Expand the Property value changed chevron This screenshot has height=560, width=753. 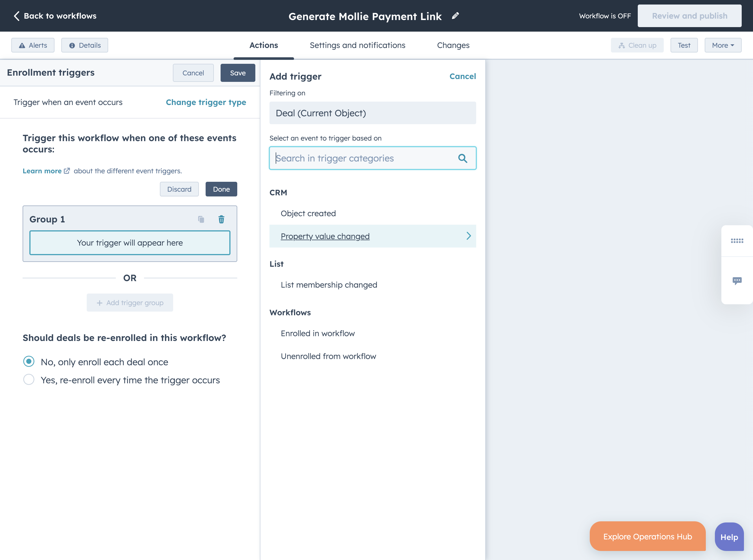[468, 236]
